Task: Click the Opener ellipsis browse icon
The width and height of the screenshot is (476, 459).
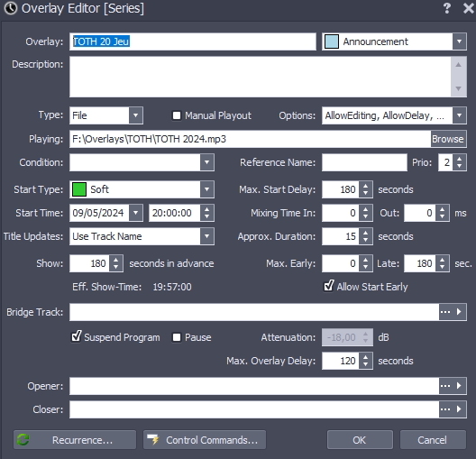Action: point(445,386)
